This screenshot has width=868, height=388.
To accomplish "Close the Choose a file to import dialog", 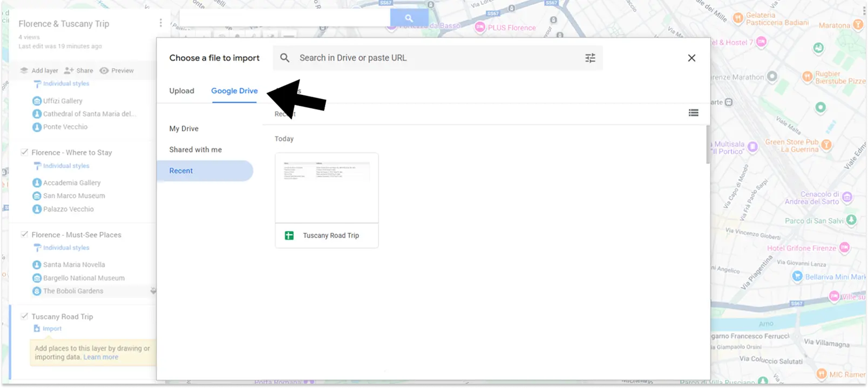I will (691, 58).
